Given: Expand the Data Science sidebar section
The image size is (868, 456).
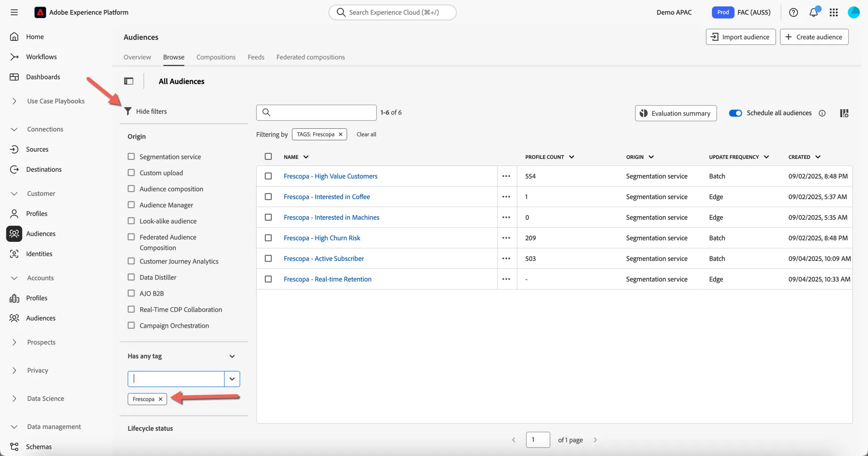Looking at the screenshot, I should click(15, 399).
